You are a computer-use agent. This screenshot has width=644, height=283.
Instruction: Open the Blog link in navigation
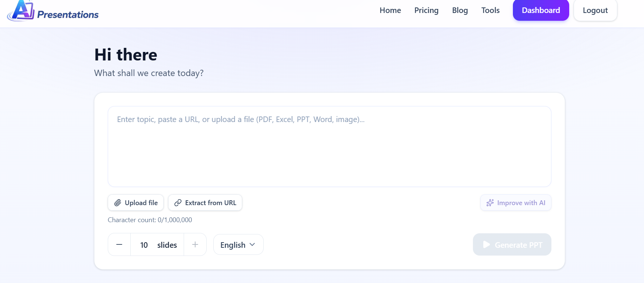coord(460,10)
